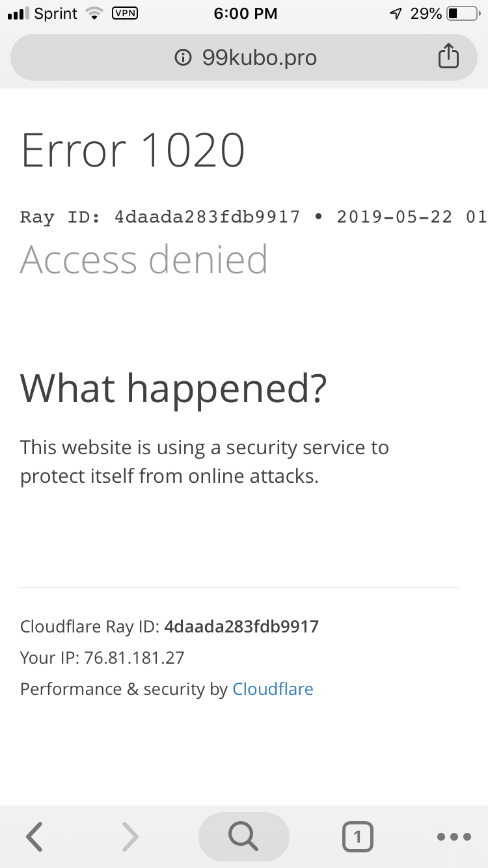This screenshot has width=488, height=868.
Task: Tap the IP address 76.81.181.27
Action: (x=134, y=658)
